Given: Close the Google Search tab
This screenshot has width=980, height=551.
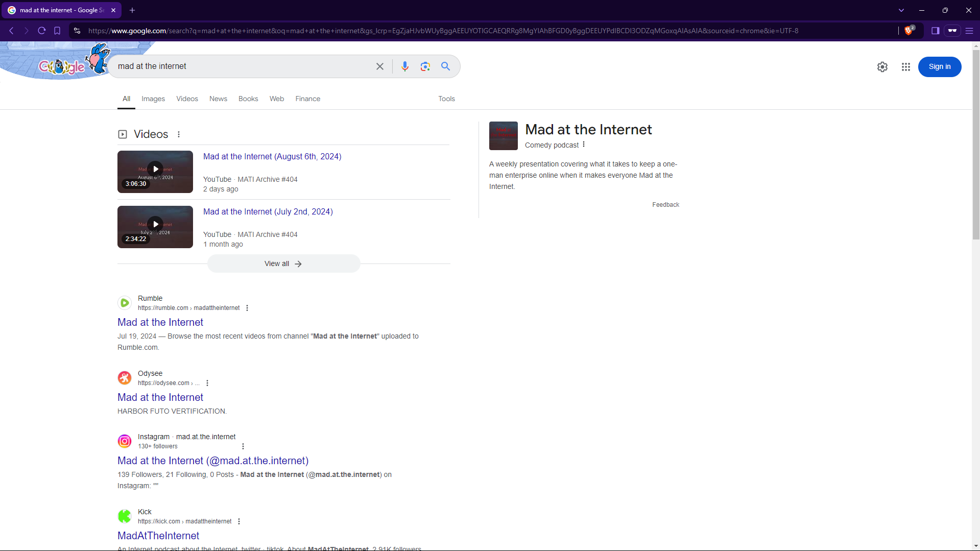Looking at the screenshot, I should pyautogui.click(x=113, y=10).
